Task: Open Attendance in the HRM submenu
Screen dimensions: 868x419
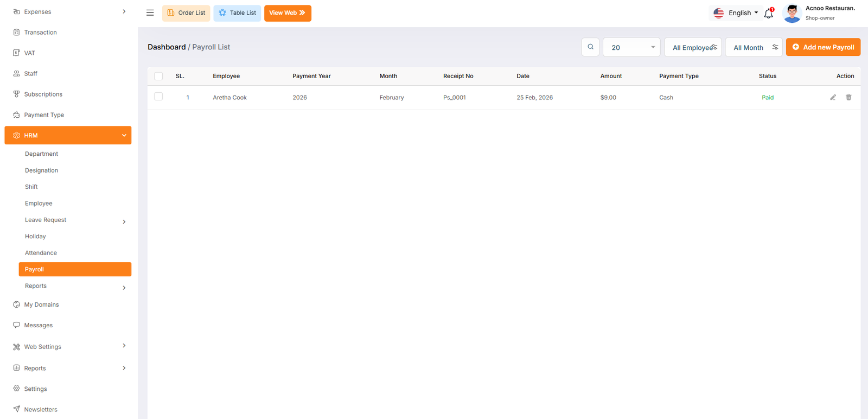Action: point(41,253)
